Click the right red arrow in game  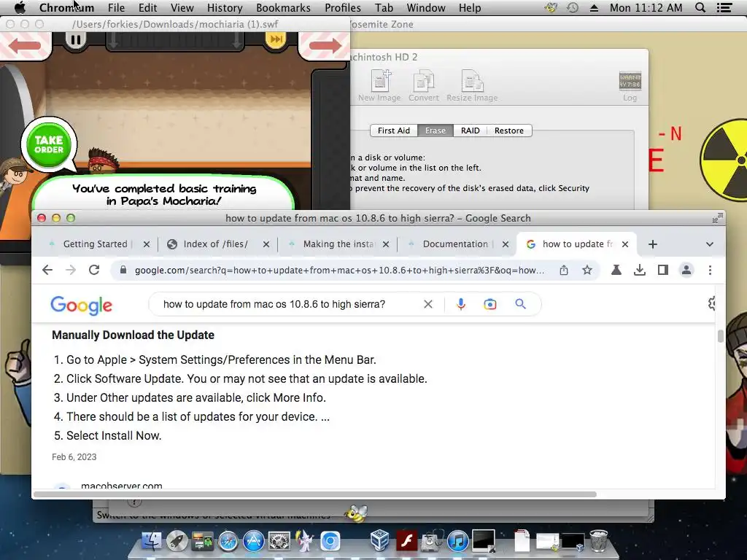[x=325, y=46]
